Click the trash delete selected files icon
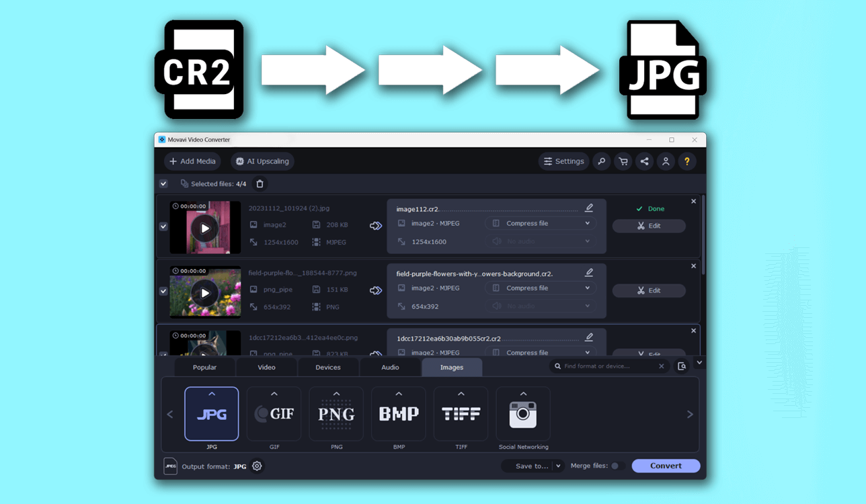Screen dimensions: 866x504 [260, 183]
